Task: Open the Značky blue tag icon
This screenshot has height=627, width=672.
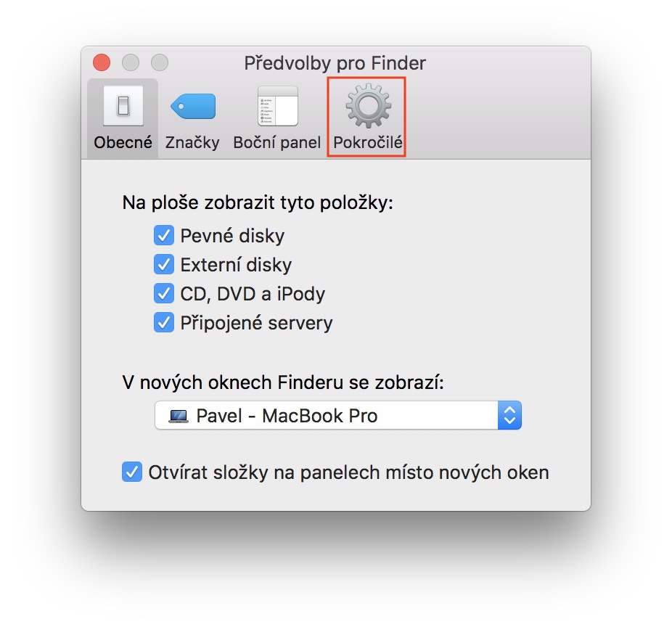Action: tap(192, 107)
